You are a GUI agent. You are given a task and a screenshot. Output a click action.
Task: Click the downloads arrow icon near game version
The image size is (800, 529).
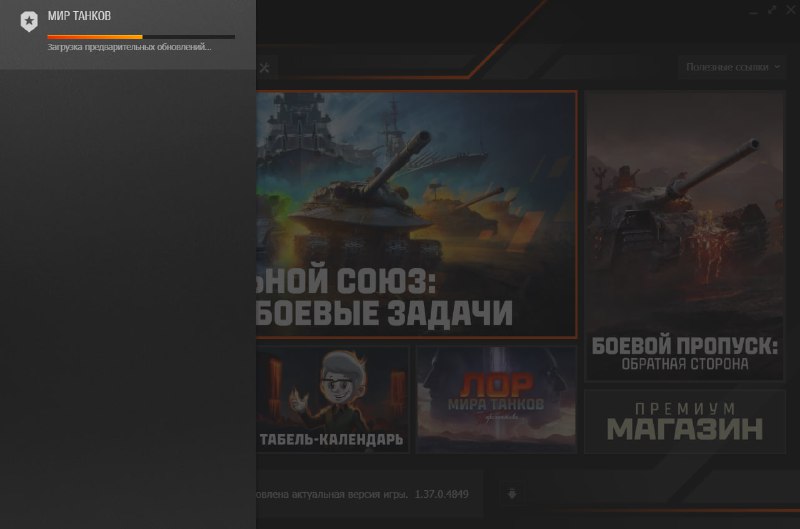tap(512, 494)
